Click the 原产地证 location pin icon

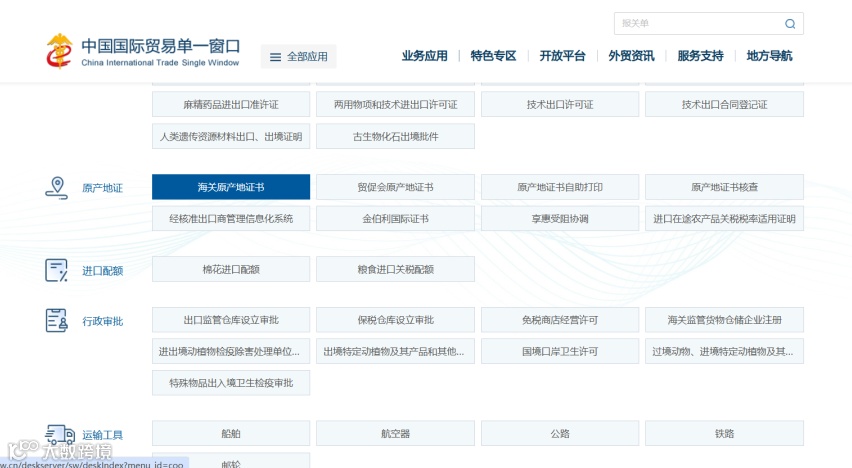pyautogui.click(x=57, y=188)
